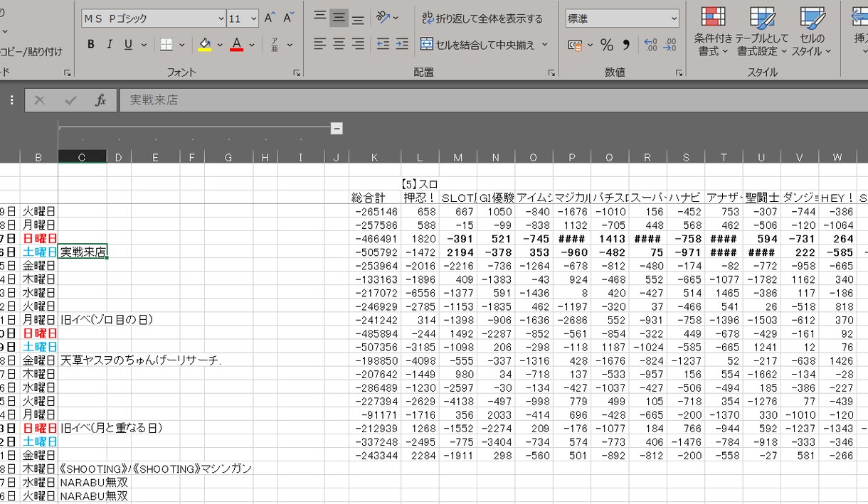The width and height of the screenshot is (868, 504).
Task: Toggle middle vertical alignment
Action: point(339,18)
